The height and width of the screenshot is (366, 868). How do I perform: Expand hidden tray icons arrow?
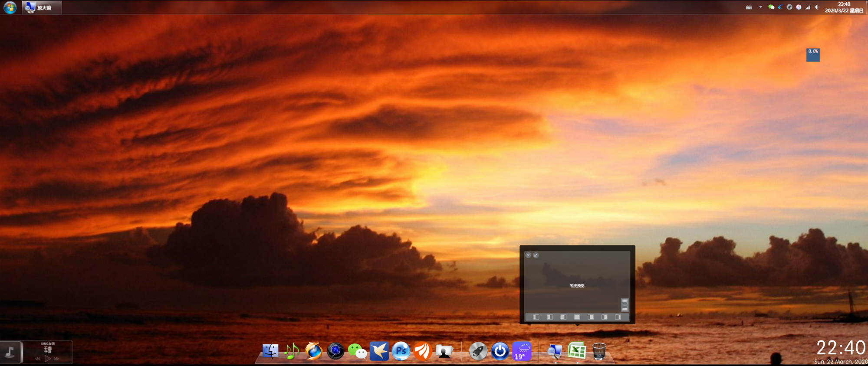760,7
